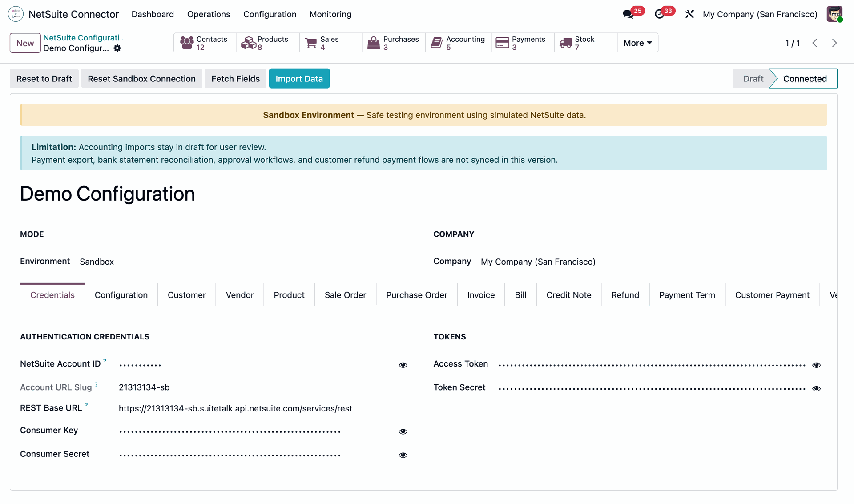Screen dimensions: 854x504
Task: Show help tooltip for NetSuite Account ID
Action: pyautogui.click(x=105, y=361)
